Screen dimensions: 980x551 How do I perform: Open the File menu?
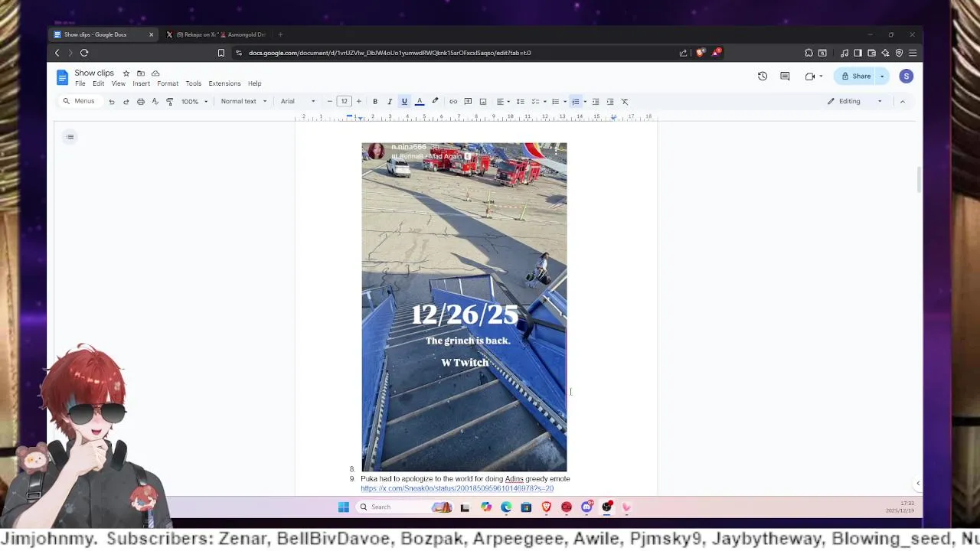click(x=80, y=83)
